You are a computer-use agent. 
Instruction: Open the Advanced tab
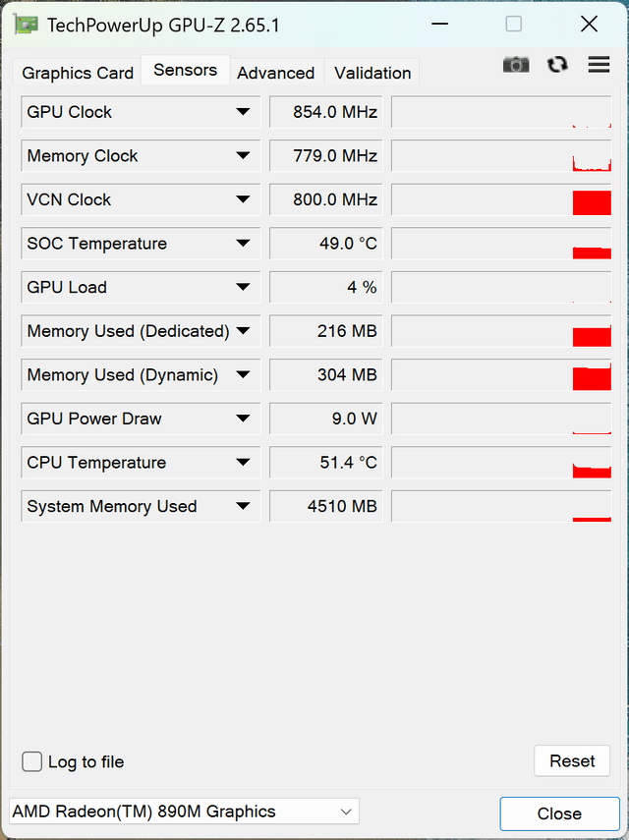pos(276,73)
